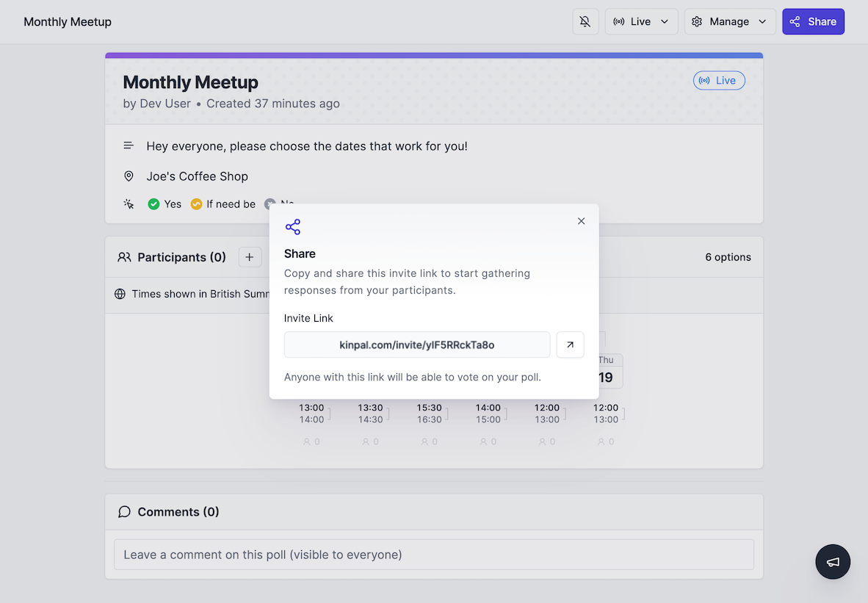
Task: Click the Comments speech bubble icon
Action: [124, 512]
